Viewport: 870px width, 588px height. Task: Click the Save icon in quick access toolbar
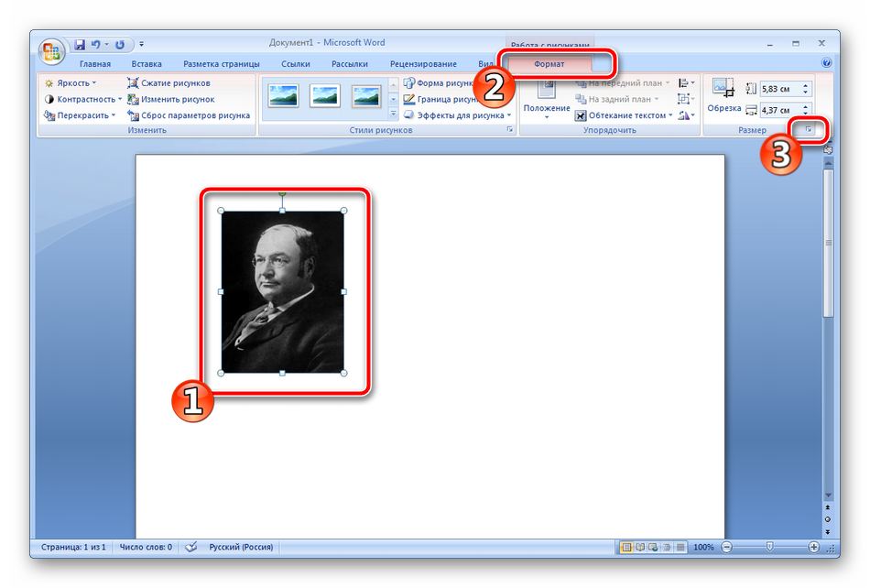[x=80, y=44]
